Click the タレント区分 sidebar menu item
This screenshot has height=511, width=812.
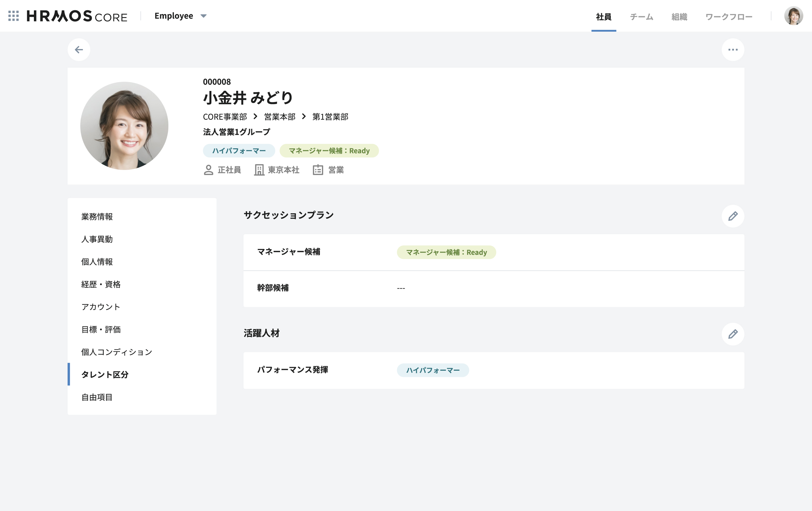105,374
